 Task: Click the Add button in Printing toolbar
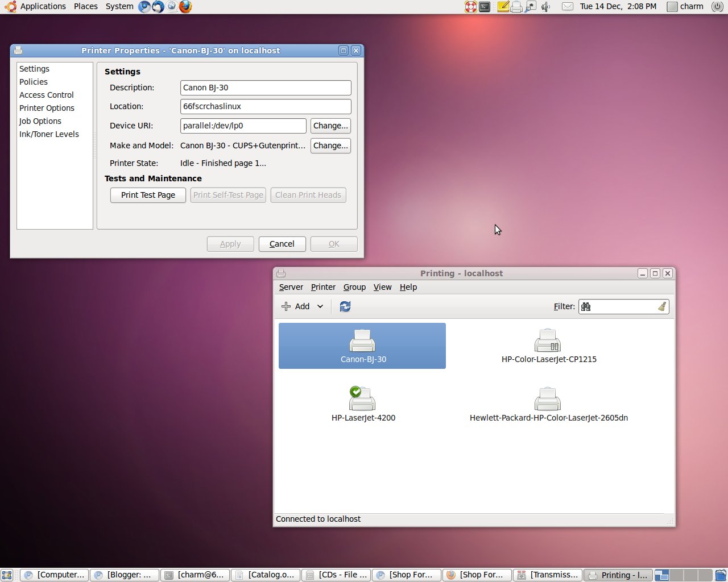(x=296, y=306)
